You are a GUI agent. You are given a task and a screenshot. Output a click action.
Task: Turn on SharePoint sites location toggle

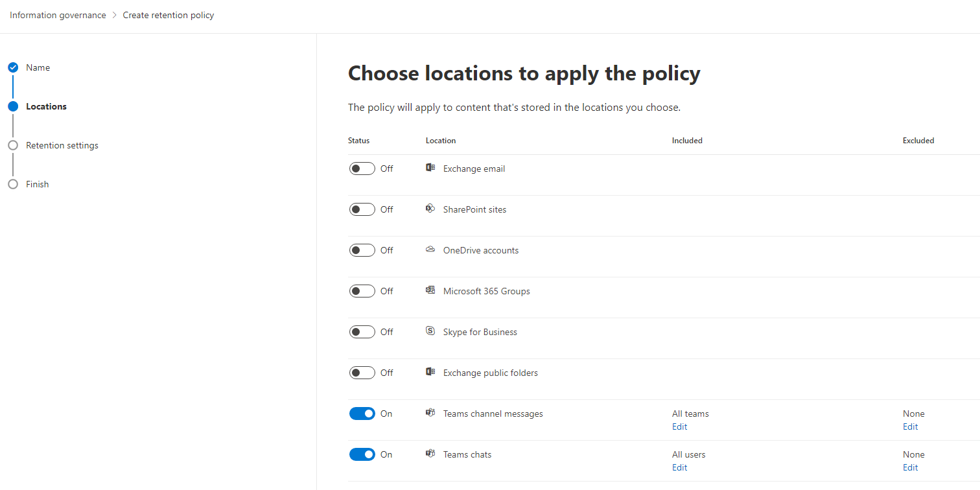pos(362,209)
